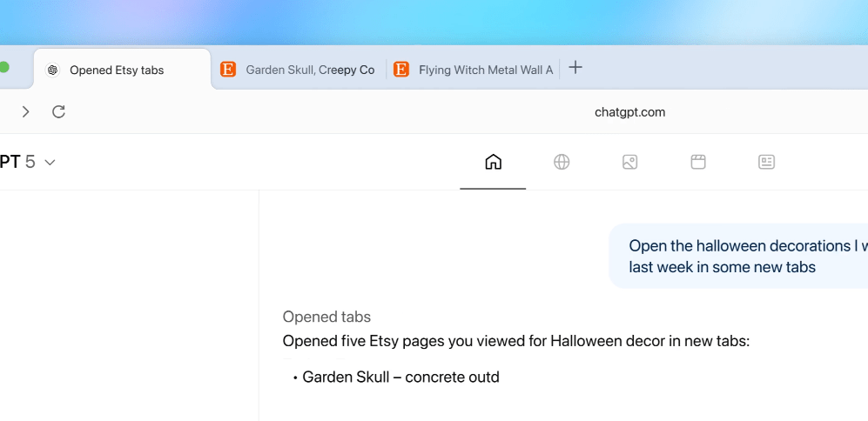868x421 pixels.
Task: Click the Garden Skull list item
Action: (x=400, y=377)
